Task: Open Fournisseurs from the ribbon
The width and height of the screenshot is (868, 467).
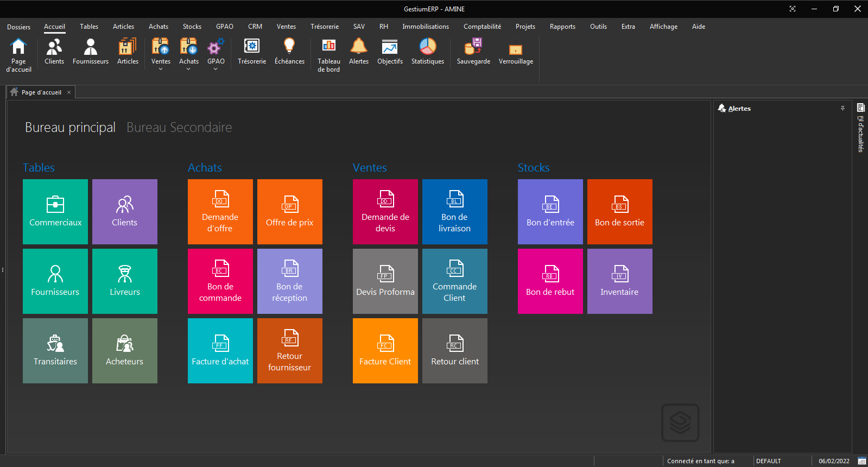Action: tap(91, 52)
